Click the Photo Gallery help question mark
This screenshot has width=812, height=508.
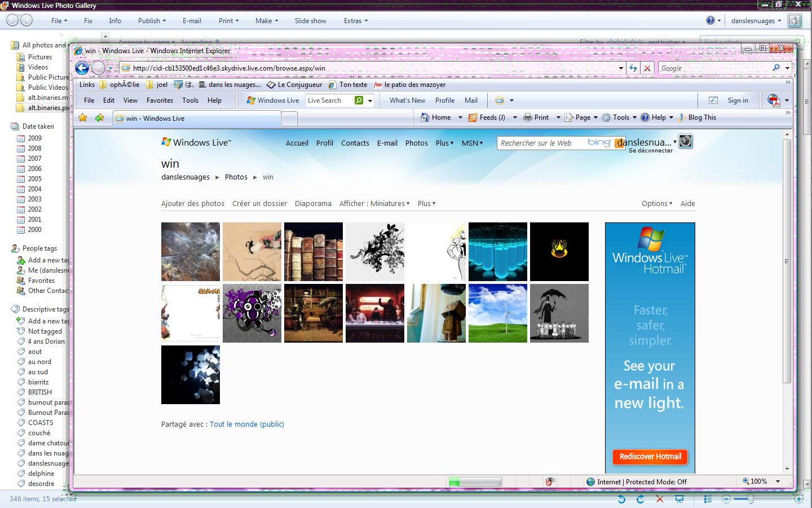click(710, 20)
